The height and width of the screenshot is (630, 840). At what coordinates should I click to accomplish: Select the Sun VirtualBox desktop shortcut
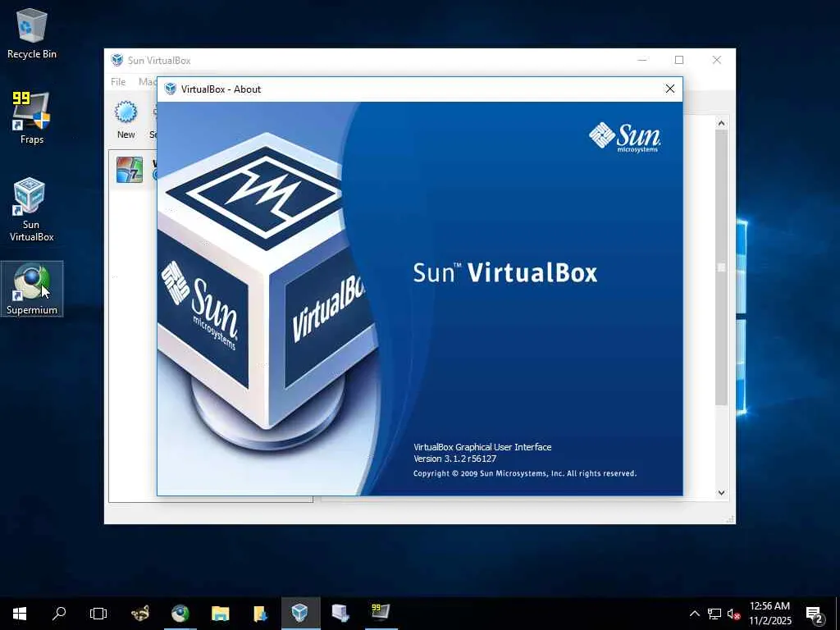32,209
